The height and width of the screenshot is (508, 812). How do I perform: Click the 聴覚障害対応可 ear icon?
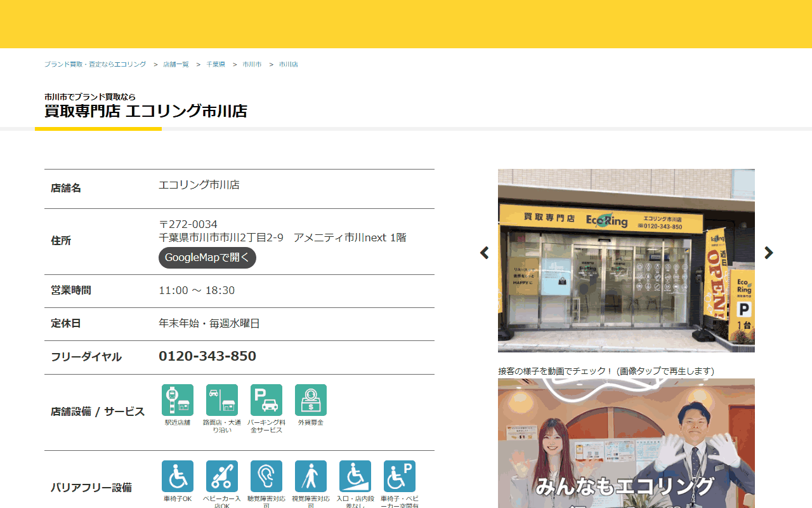(266, 476)
